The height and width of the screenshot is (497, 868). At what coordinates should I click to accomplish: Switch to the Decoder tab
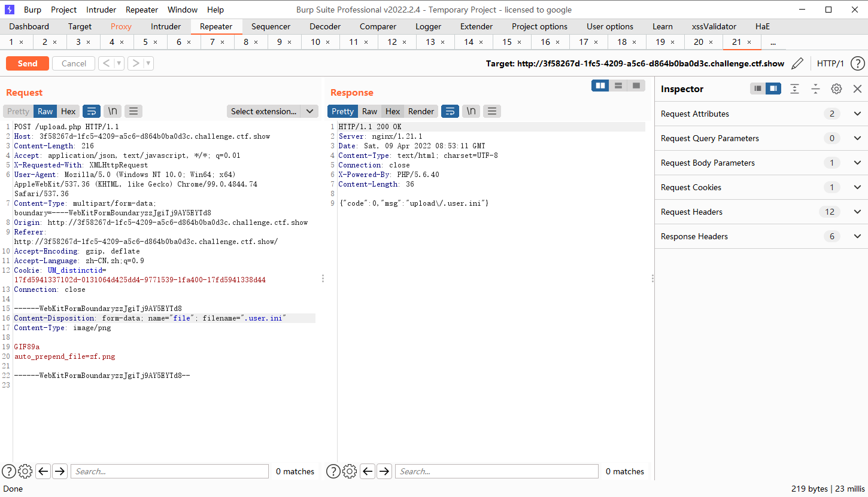tap(324, 26)
